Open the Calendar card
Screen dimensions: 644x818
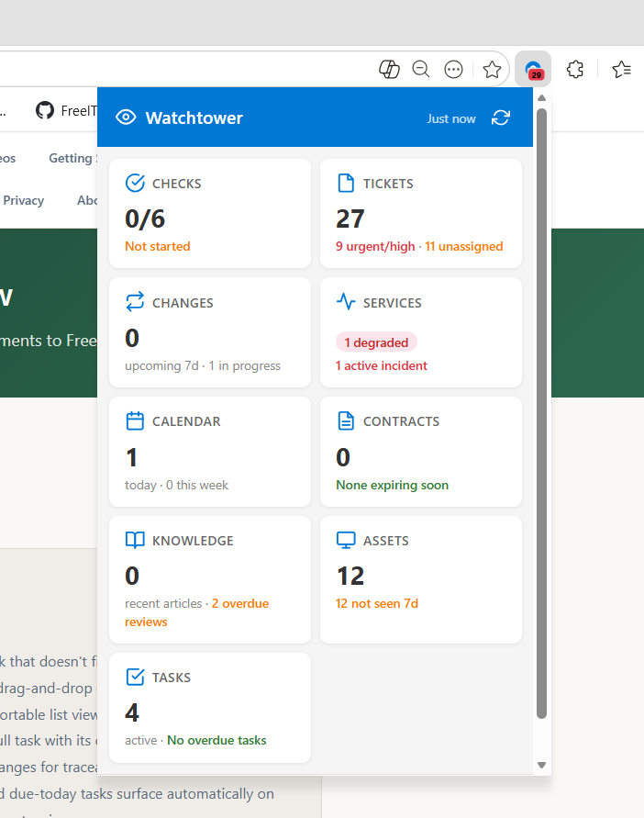coord(210,452)
